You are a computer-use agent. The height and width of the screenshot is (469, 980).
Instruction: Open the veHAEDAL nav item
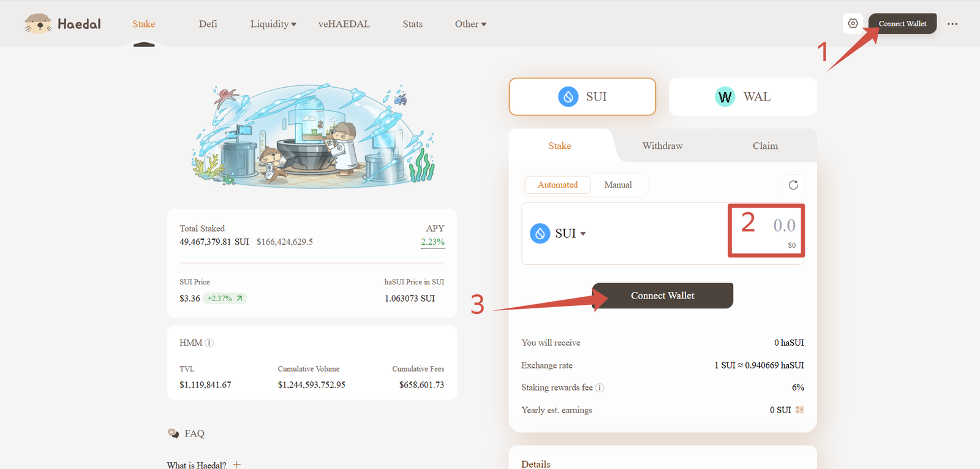[x=344, y=24]
